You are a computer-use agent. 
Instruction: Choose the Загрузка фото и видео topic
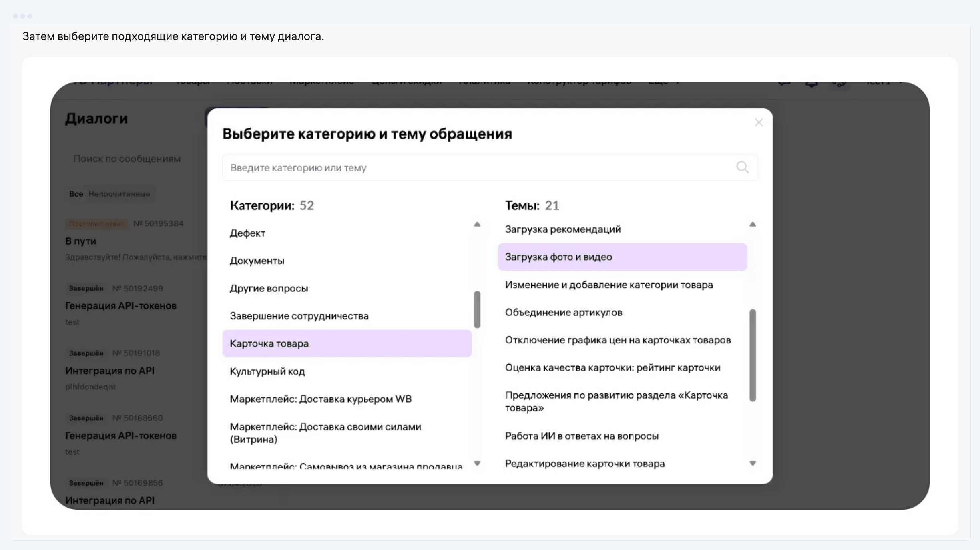point(622,257)
